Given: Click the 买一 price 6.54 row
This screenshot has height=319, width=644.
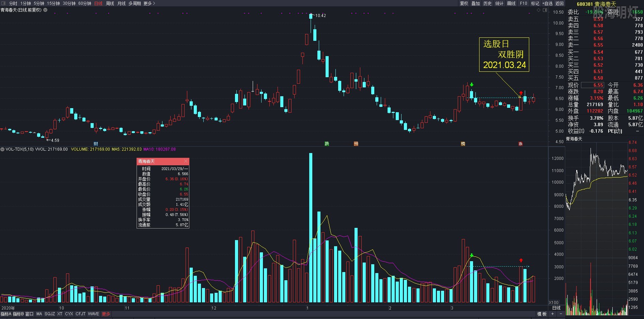Looking at the screenshot, I should click(x=605, y=52).
